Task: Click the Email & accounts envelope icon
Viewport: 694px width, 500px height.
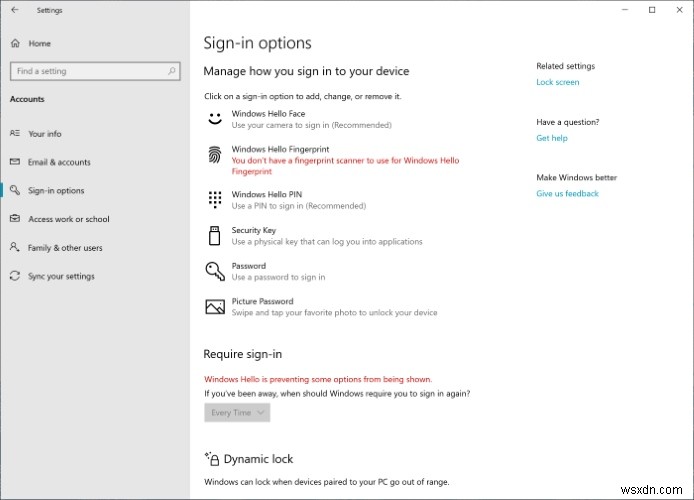Action: click(15, 162)
